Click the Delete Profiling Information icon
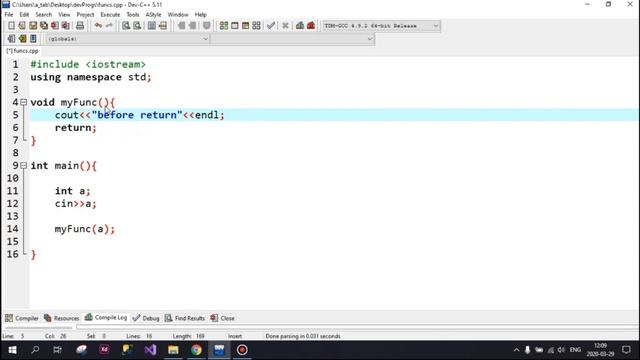Image resolution: width=640 pixels, height=360 pixels. click(x=311, y=26)
